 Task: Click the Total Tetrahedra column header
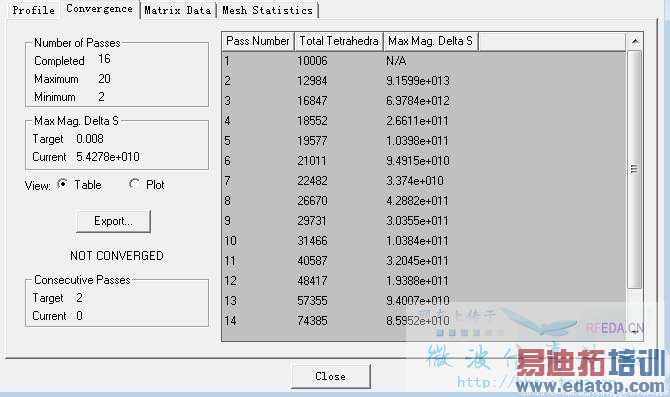(339, 41)
